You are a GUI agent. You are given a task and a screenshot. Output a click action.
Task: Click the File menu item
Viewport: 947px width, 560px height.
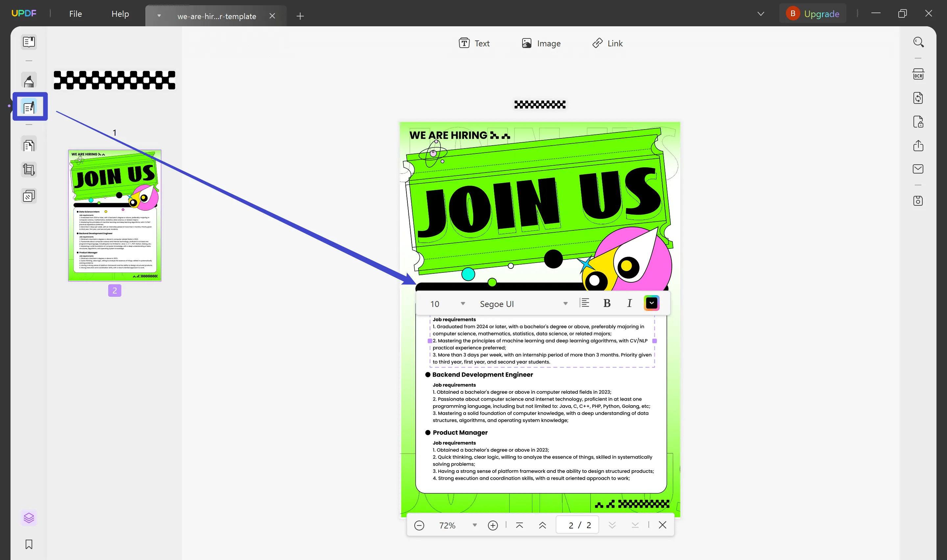pos(75,13)
